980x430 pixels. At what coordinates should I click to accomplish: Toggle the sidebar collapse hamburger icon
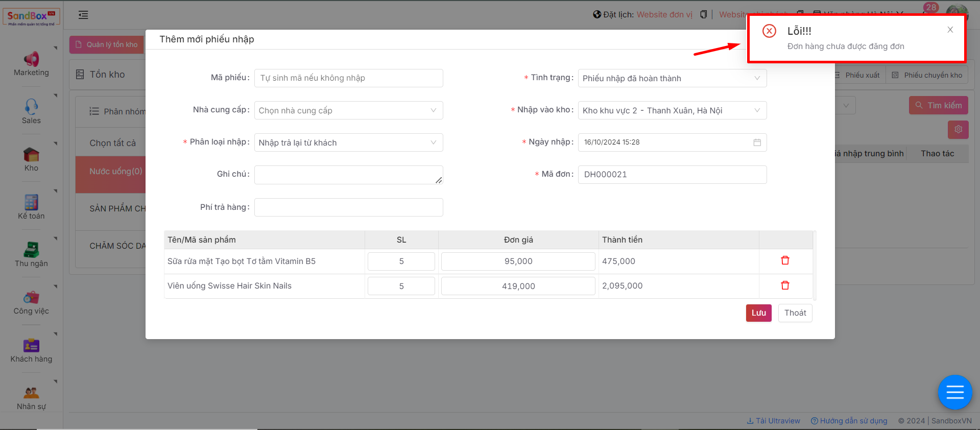pyautogui.click(x=83, y=15)
